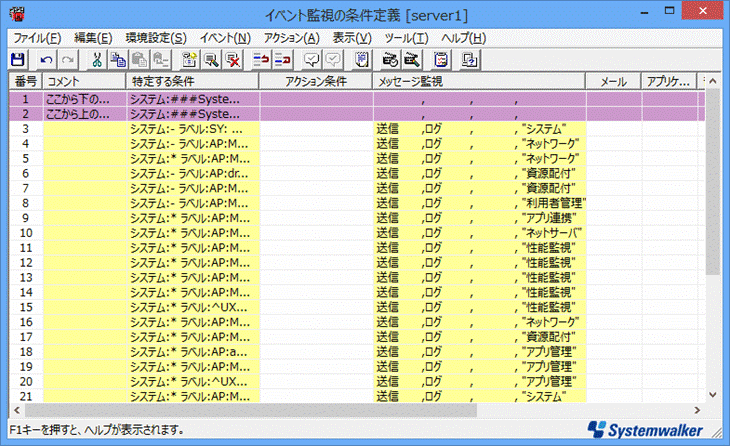Click the Paste clipboard icon
The width and height of the screenshot is (730, 446).
139,59
